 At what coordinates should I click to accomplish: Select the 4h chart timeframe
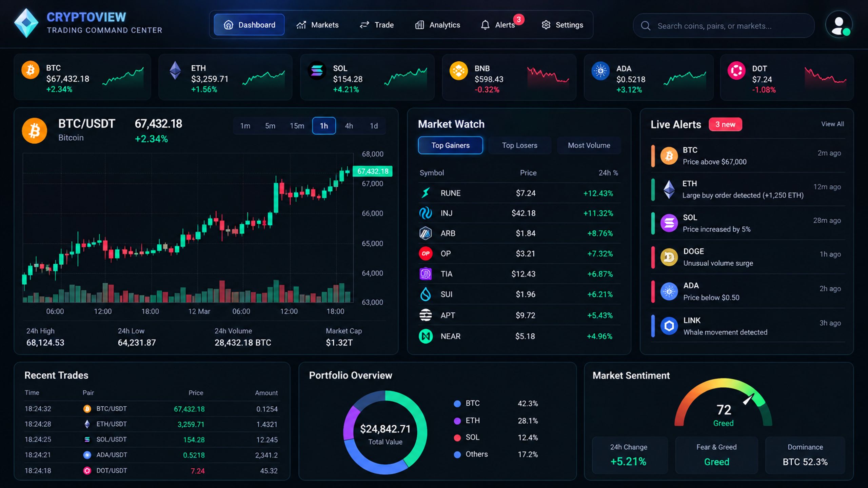(349, 126)
